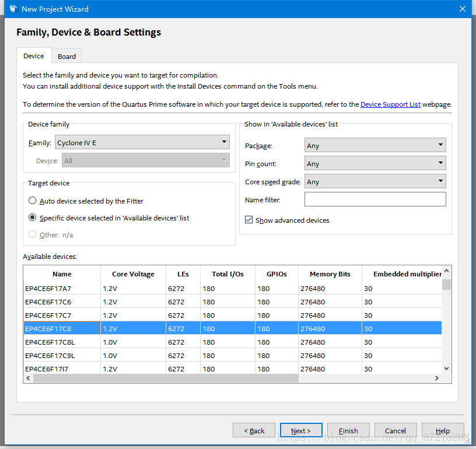Click the scroll down arrow of device list
The image size is (476, 449).
[x=447, y=369]
